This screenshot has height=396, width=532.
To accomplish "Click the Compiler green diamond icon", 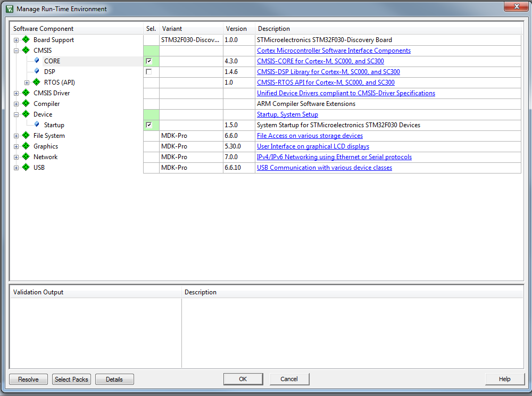I will click(26, 103).
